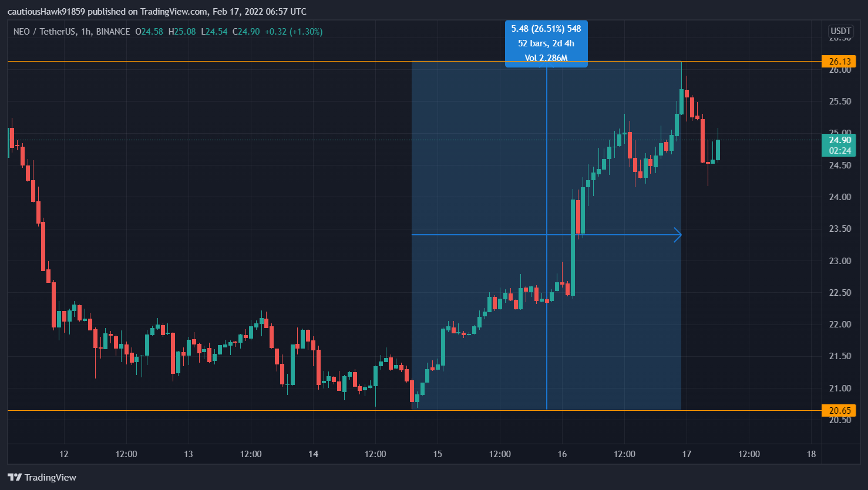868x490 pixels.
Task: Click the 23.50 price scale label
Action: click(x=839, y=229)
